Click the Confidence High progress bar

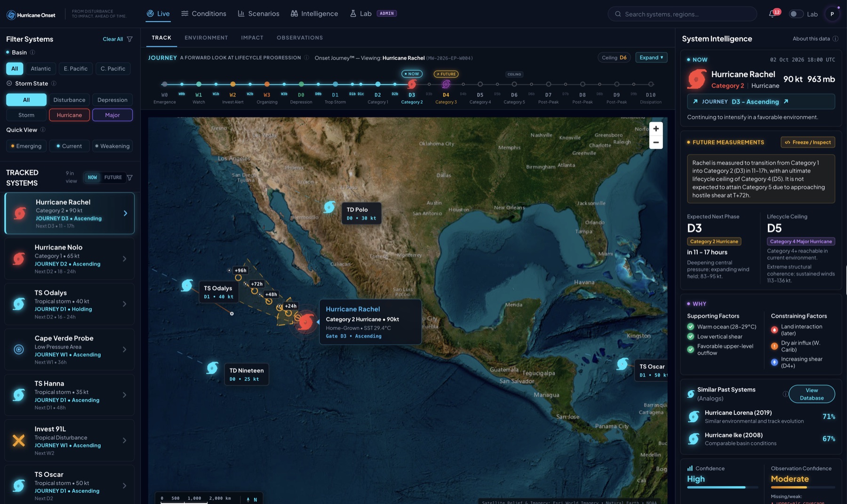722,487
